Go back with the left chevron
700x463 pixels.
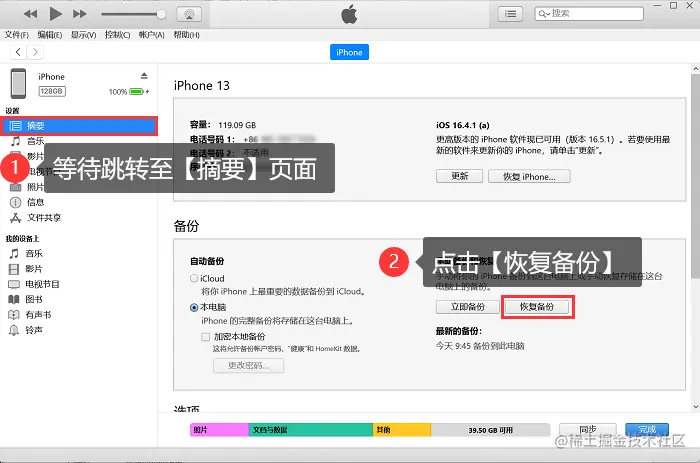tap(18, 52)
